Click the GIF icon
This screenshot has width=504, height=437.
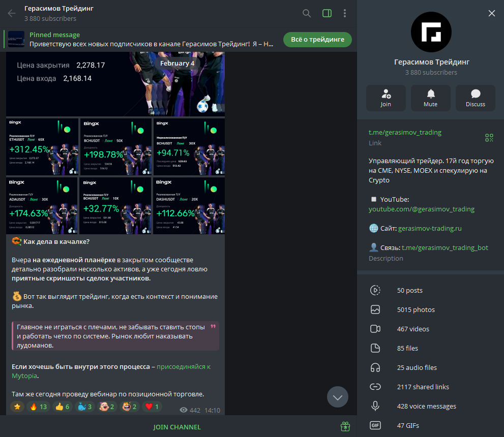375,425
